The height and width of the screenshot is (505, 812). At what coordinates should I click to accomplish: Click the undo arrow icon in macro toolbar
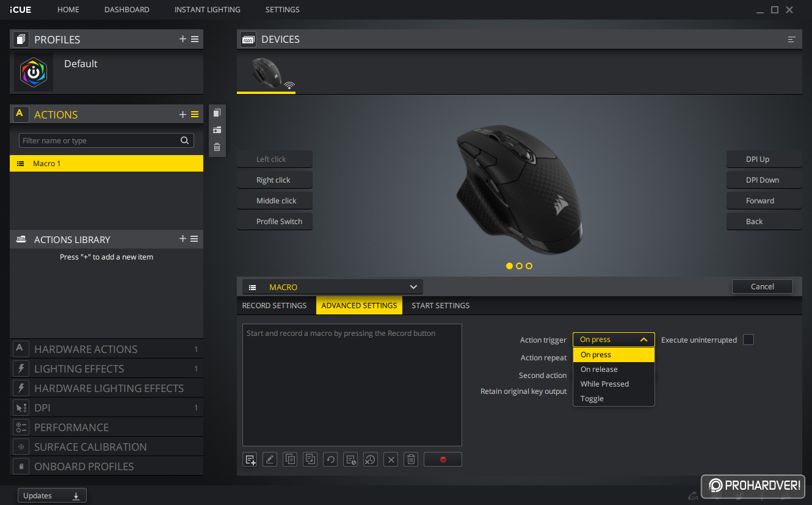pyautogui.click(x=330, y=459)
